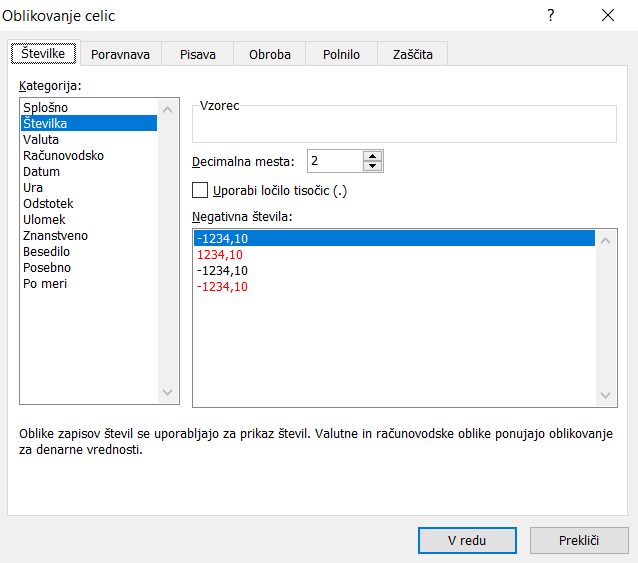Click the Decimalna mesta input field

[x=334, y=161]
